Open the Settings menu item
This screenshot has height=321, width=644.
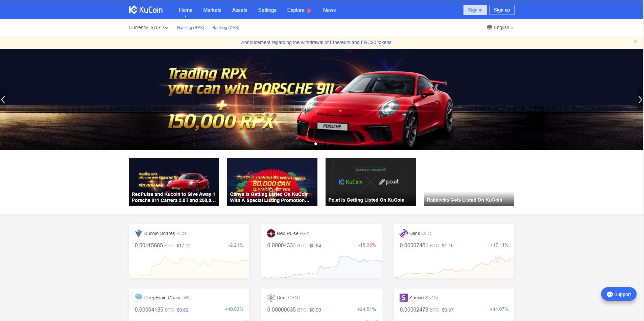[267, 10]
